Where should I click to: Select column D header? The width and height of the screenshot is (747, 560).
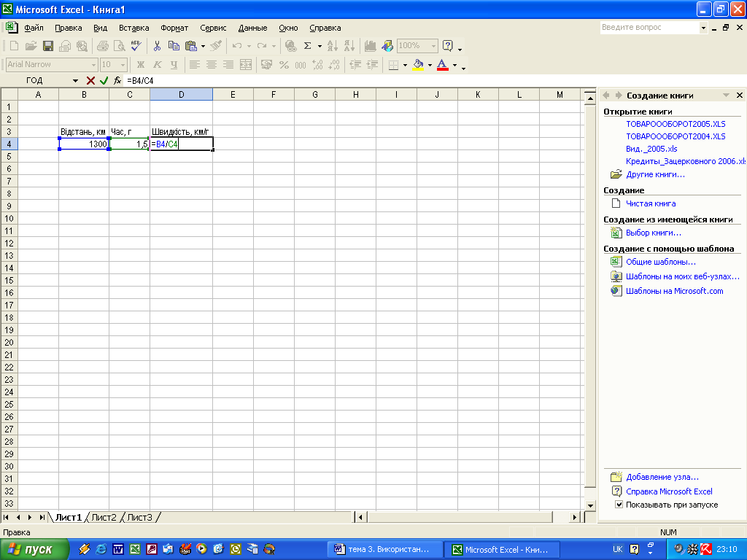coord(181,94)
